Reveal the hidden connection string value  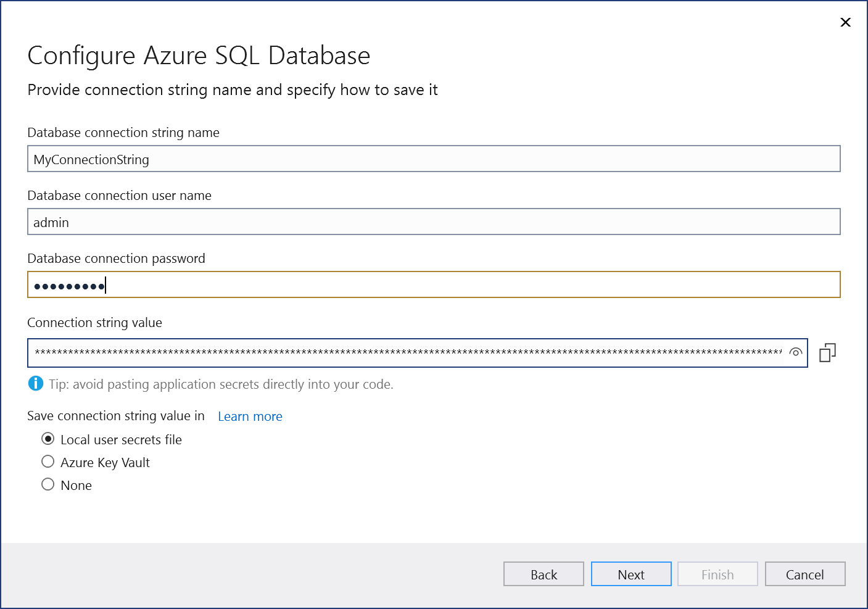tap(796, 352)
